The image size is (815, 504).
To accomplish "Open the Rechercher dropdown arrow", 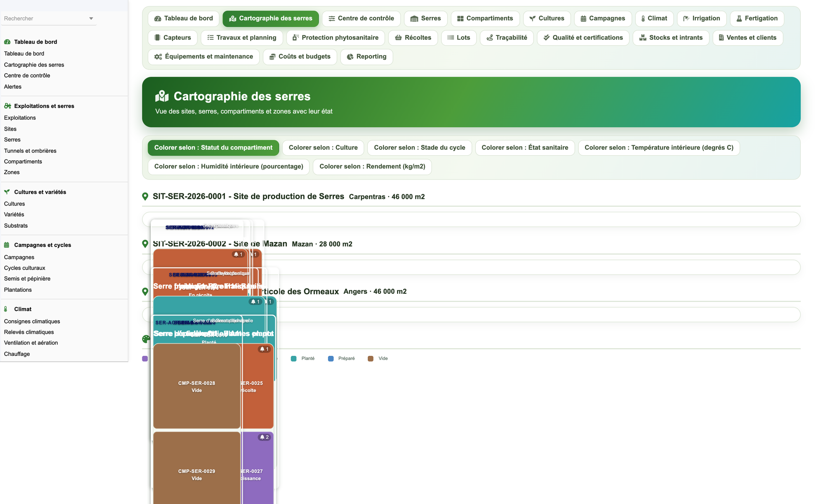I will pyautogui.click(x=91, y=18).
